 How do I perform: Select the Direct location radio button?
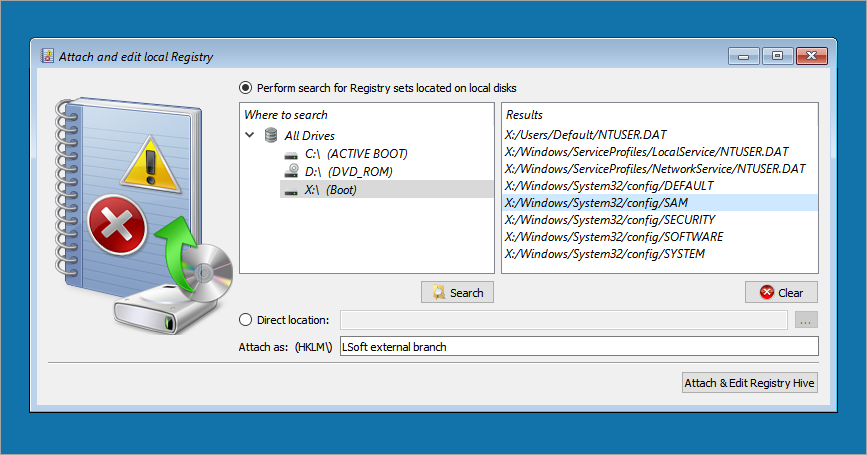click(245, 320)
